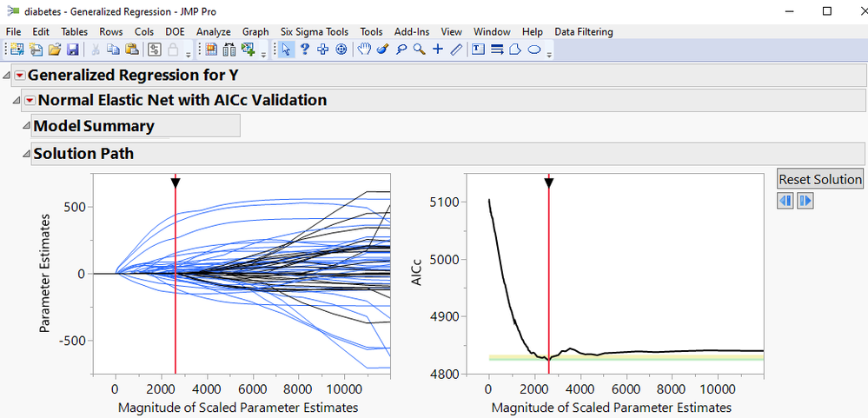868x418 pixels.
Task: Click the orange data table grid icon
Action: (x=211, y=50)
